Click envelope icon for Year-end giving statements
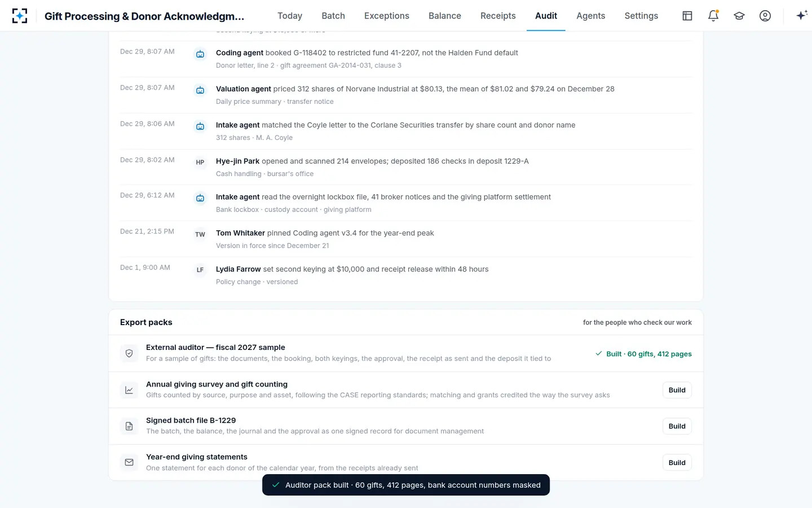 point(129,463)
